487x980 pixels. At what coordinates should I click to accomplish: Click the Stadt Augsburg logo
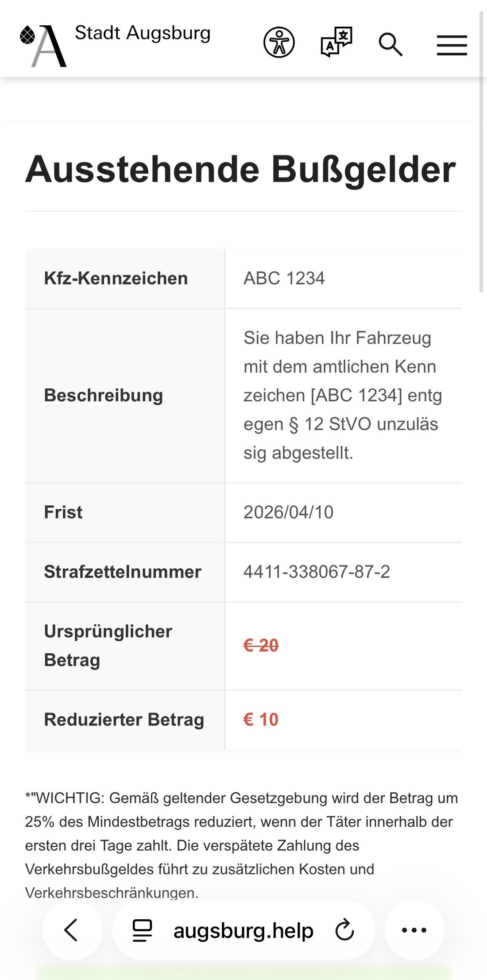point(43,45)
